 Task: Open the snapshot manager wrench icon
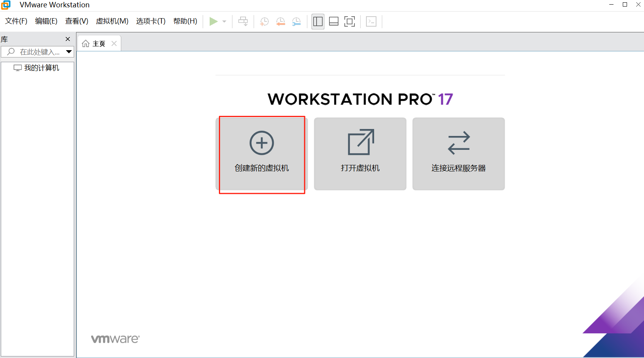pos(297,22)
